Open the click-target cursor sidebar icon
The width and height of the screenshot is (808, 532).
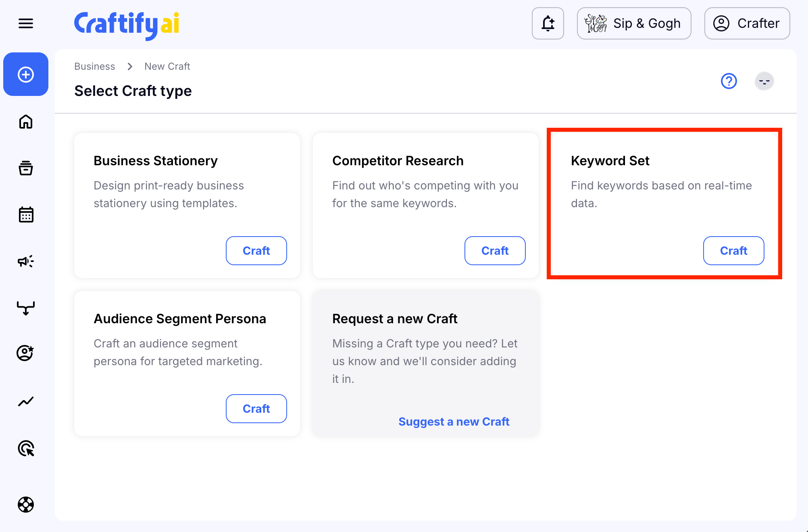tap(26, 448)
